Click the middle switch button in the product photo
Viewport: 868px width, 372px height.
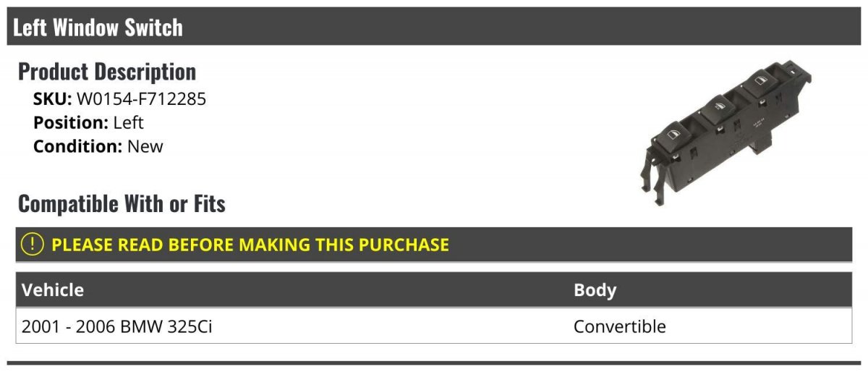click(x=719, y=109)
